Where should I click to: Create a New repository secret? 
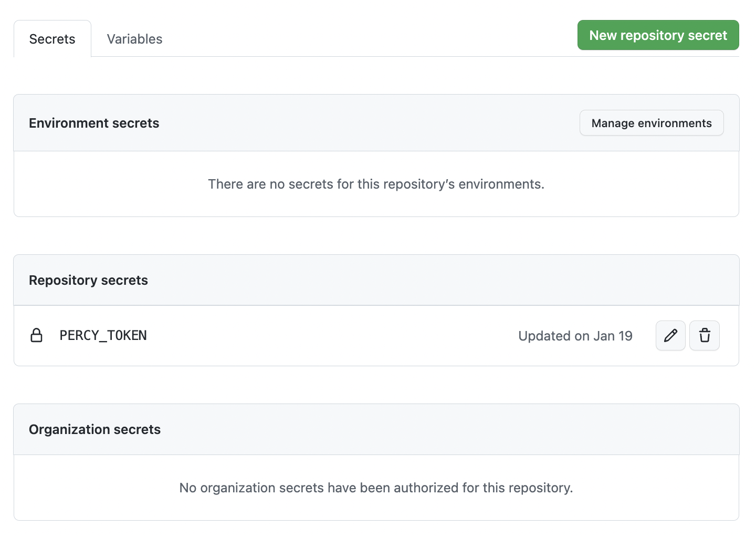pyautogui.click(x=658, y=35)
